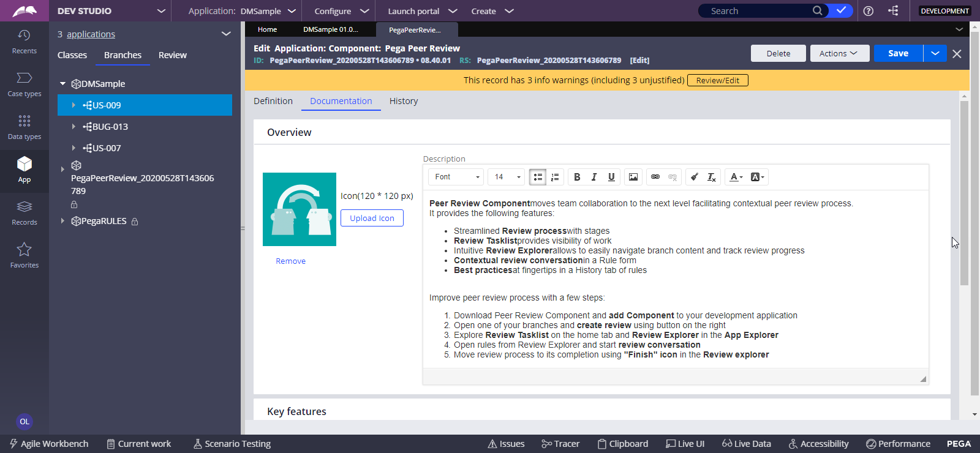Toggle numbered list in editor
The height and width of the screenshot is (453, 980).
555,177
